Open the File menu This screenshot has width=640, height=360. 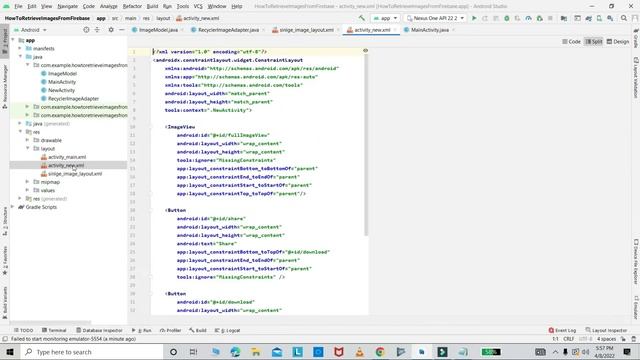pyautogui.click(x=18, y=7)
